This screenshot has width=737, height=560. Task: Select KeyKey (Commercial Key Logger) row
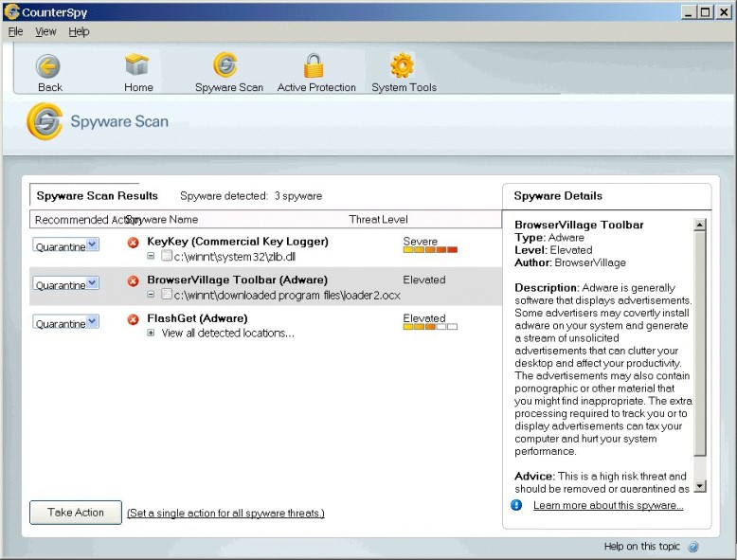click(x=265, y=248)
